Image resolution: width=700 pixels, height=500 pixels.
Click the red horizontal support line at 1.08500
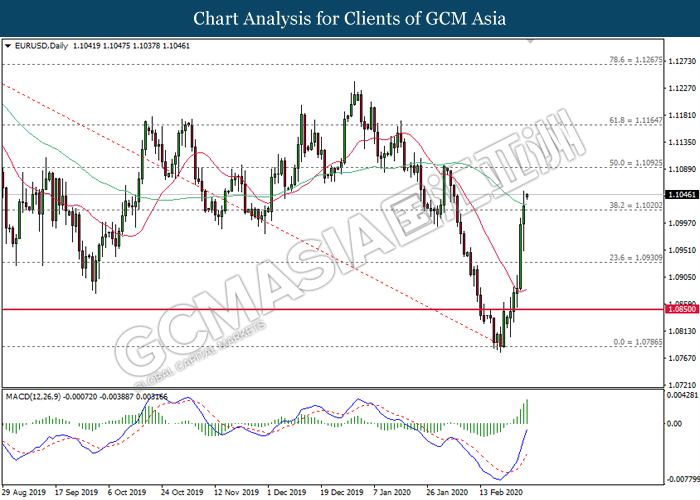(333, 309)
